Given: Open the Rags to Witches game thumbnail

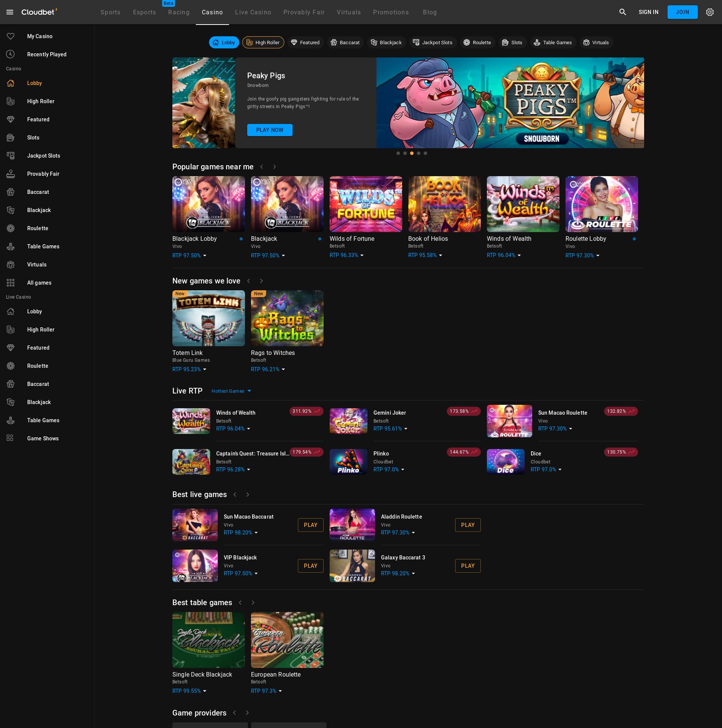Looking at the screenshot, I should [287, 318].
